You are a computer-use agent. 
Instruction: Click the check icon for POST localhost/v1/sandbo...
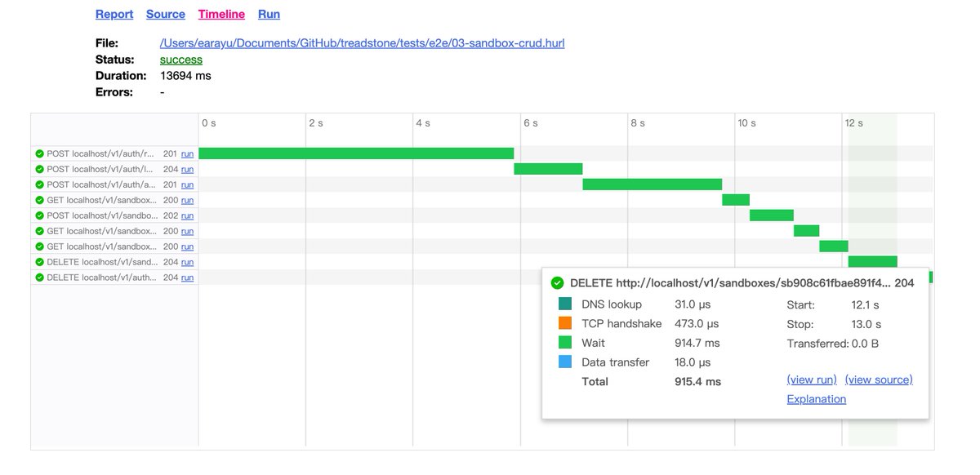click(x=39, y=215)
